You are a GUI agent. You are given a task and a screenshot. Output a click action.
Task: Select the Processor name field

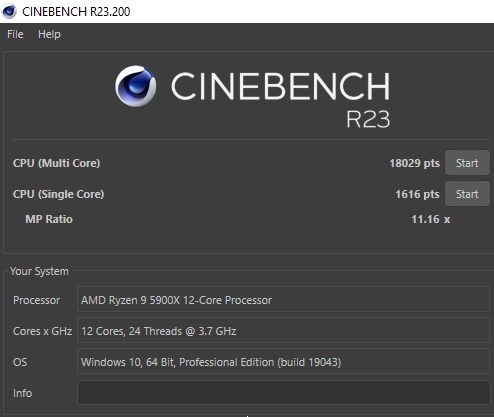283,299
